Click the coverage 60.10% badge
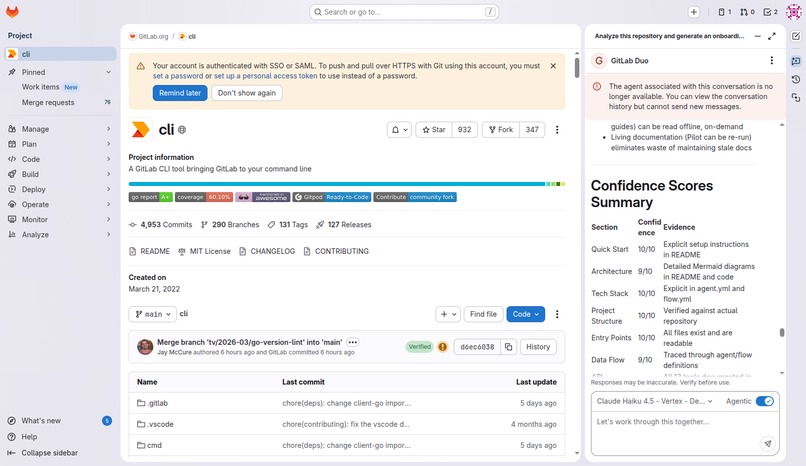This screenshot has width=806, height=466. click(x=204, y=197)
